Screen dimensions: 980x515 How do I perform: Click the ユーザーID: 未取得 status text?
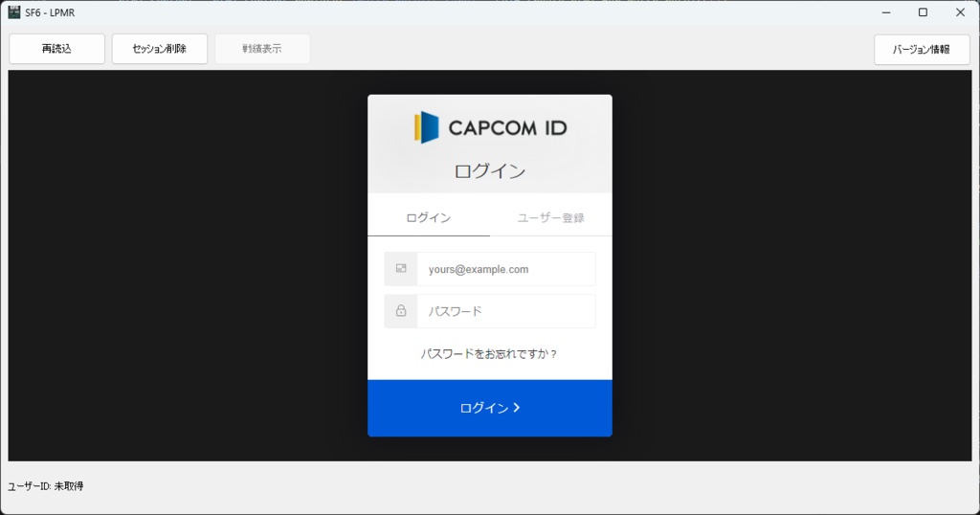[46, 486]
